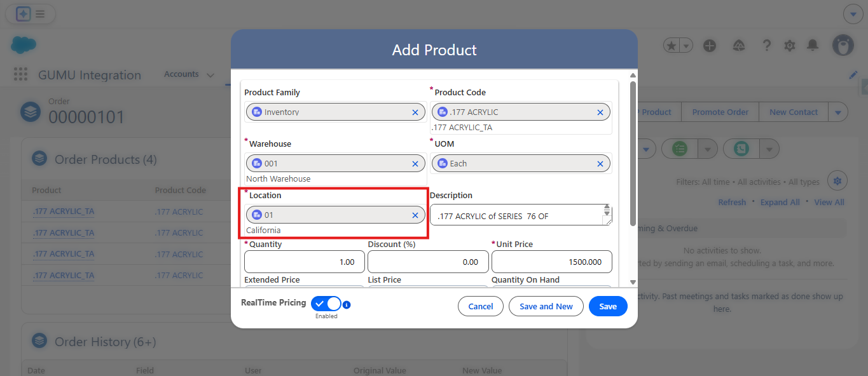The height and width of the screenshot is (376, 868).
Task: Toggle the RealTime Pricing switch
Action: 326,304
